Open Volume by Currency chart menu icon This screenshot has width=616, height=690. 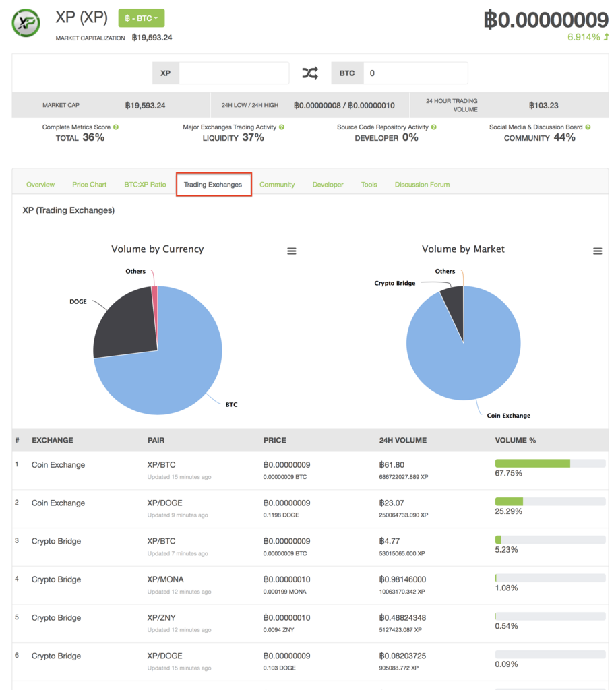point(292,251)
